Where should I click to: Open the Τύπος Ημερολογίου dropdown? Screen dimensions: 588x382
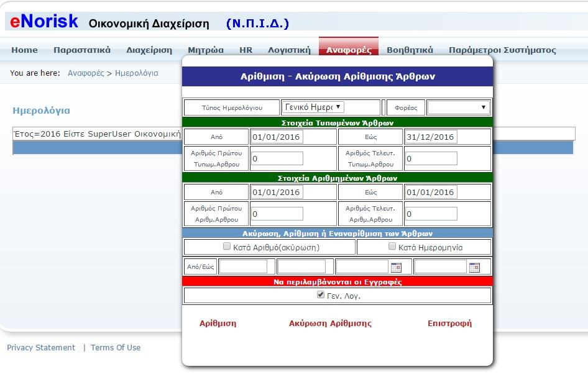click(x=313, y=107)
